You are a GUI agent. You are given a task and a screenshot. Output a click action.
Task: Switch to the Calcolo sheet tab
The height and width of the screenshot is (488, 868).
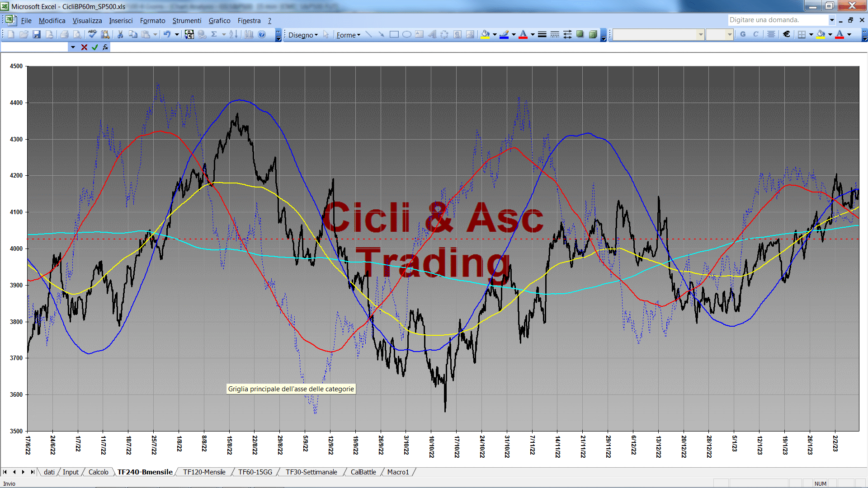coord(98,472)
